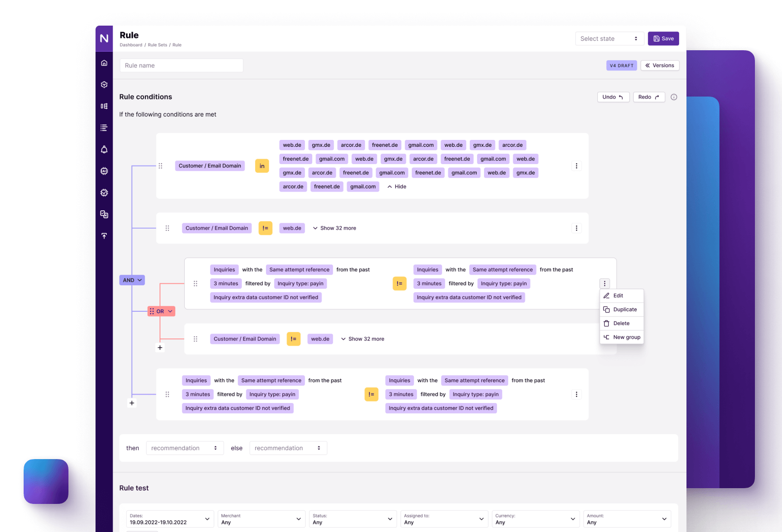This screenshot has height=532, width=782.
Task: Expand Show 32 more in second condition
Action: [x=334, y=228]
